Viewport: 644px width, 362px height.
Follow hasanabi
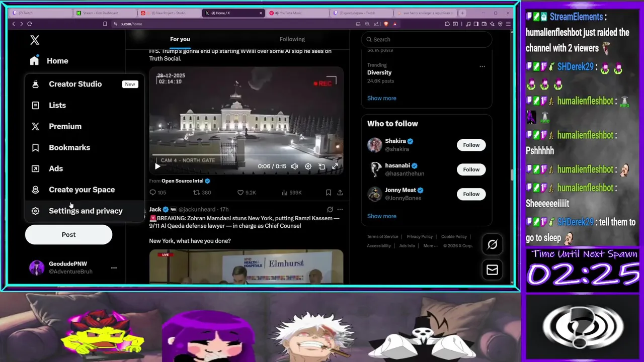pyautogui.click(x=471, y=169)
